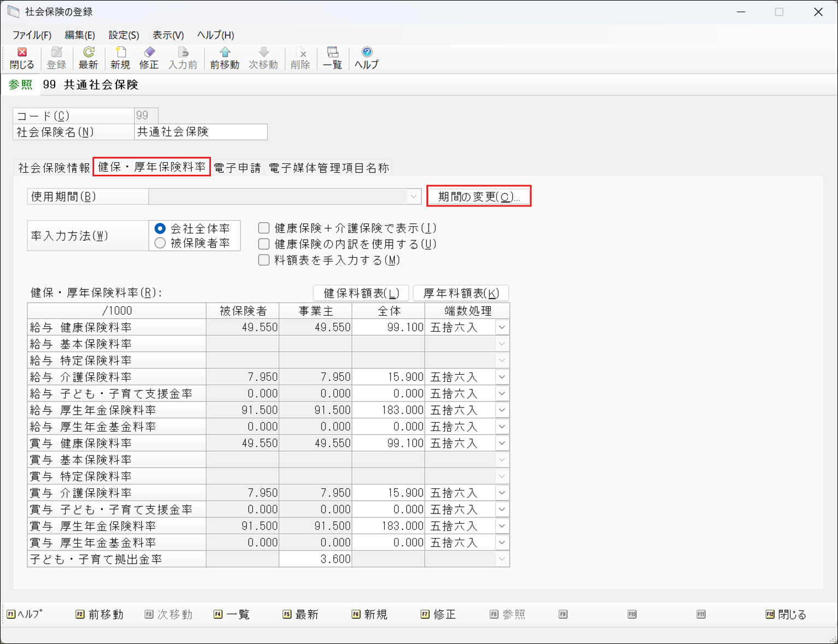Check 料額表を手入力する option

tap(264, 260)
